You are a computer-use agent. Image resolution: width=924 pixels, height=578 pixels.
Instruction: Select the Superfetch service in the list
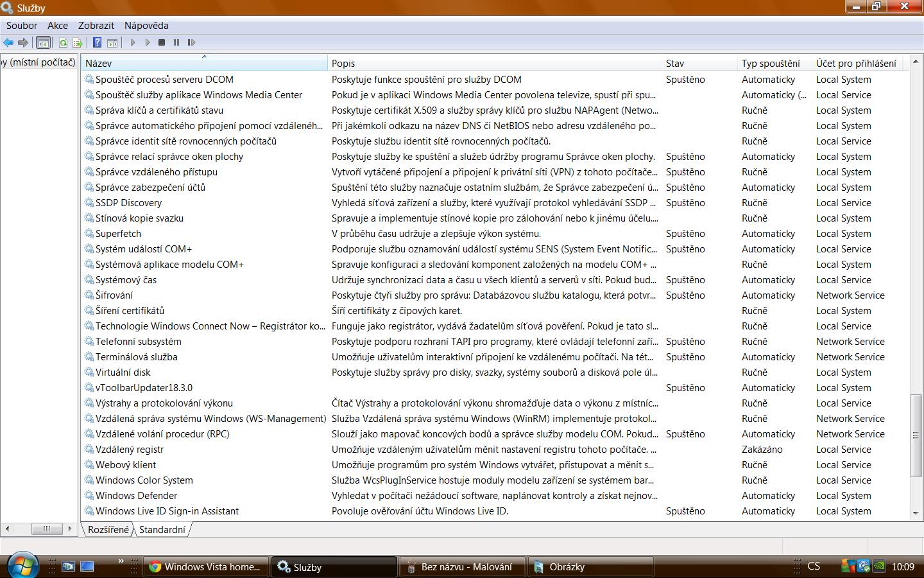(118, 234)
